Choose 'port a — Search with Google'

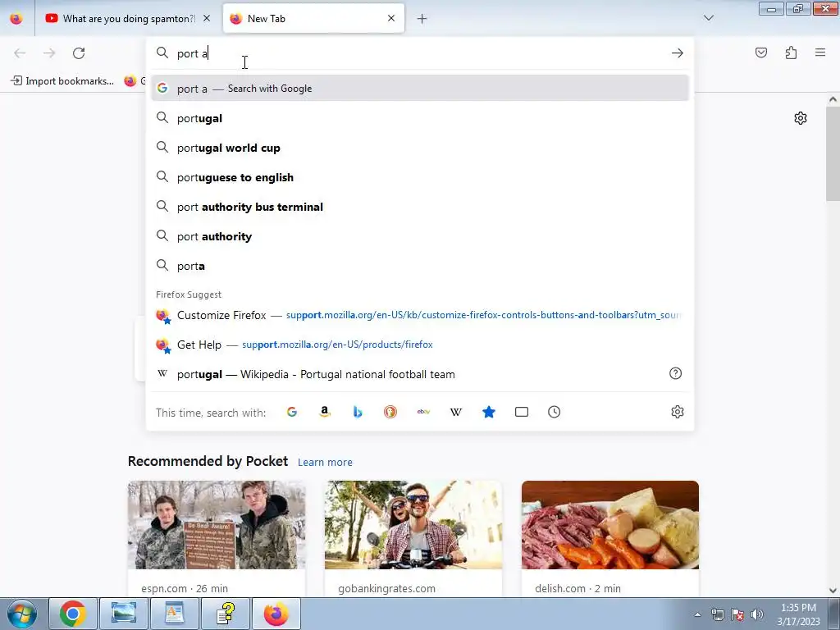[420, 89]
